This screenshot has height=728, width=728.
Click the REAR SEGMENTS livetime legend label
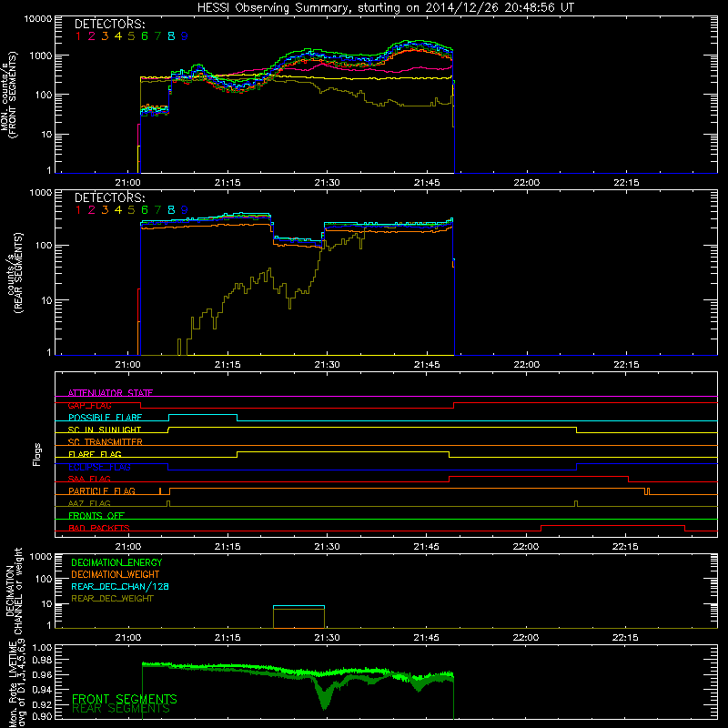(121, 709)
